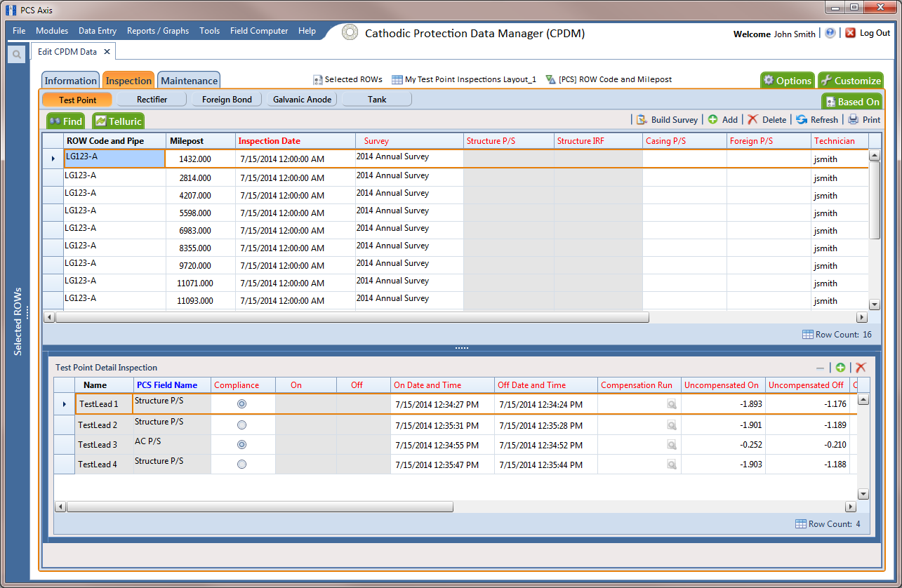
Task: Open the ROW Code and Milepost filter
Action: [609, 80]
